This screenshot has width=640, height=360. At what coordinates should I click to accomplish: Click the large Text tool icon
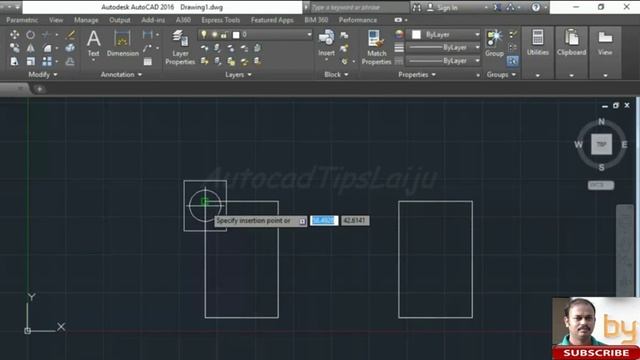(93, 39)
